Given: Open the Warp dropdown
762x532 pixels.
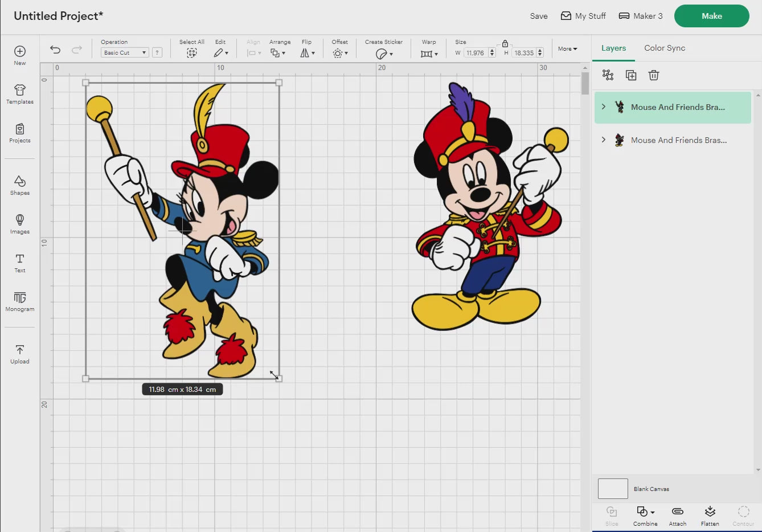Looking at the screenshot, I should click(x=429, y=54).
